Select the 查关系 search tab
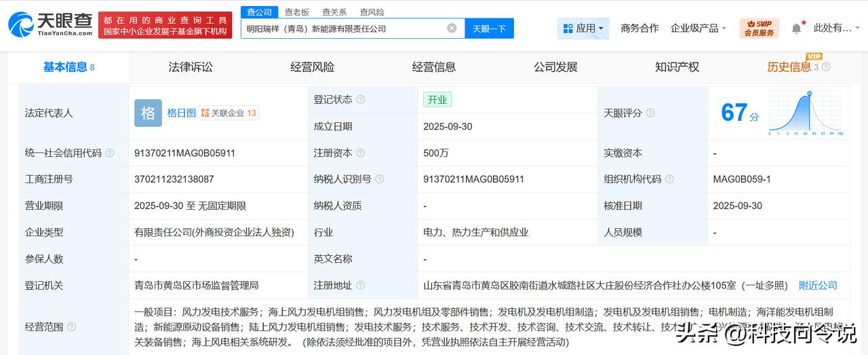The height and width of the screenshot is (355, 868). (x=334, y=12)
